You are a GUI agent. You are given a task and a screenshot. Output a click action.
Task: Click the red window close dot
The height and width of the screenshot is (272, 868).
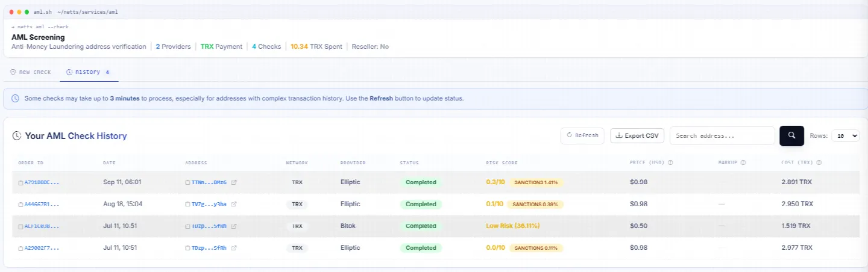coord(12,12)
